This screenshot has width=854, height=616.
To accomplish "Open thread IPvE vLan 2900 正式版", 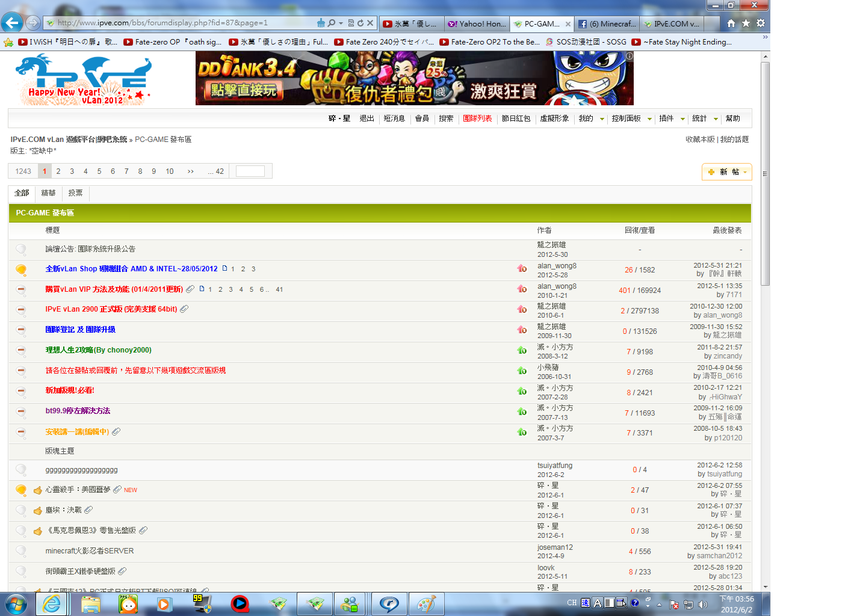I will click(111, 309).
